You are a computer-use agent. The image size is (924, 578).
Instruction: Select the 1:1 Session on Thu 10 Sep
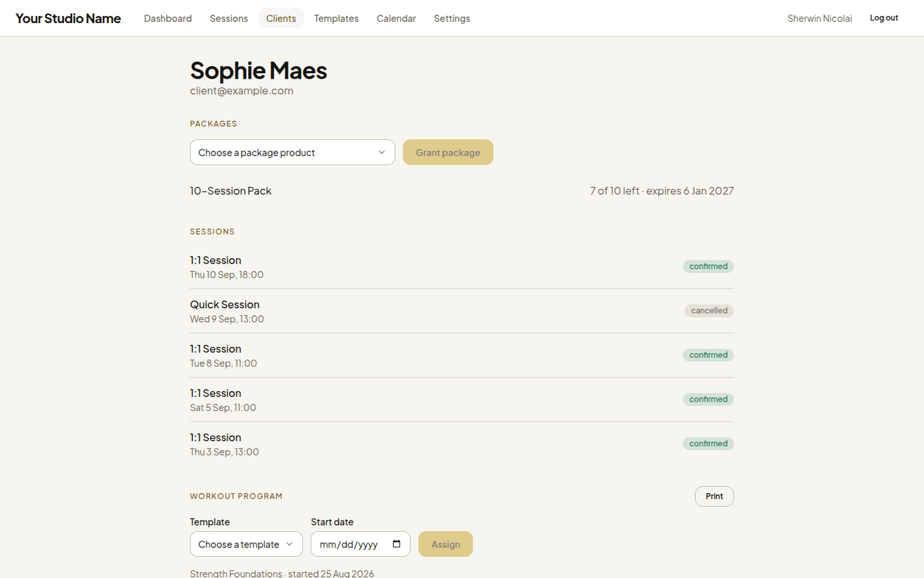(x=462, y=267)
